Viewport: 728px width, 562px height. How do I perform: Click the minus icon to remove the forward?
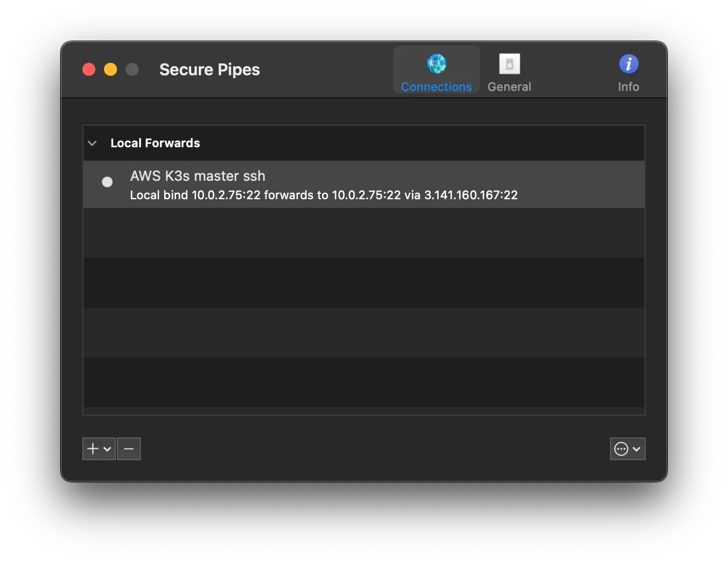(x=128, y=448)
